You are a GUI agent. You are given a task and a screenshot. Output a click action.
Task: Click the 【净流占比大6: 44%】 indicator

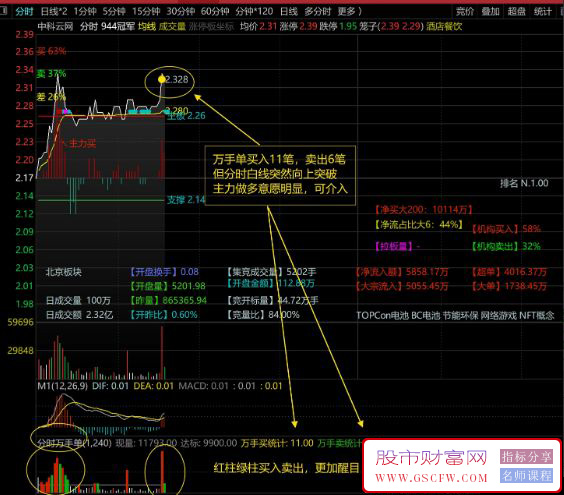click(x=419, y=224)
